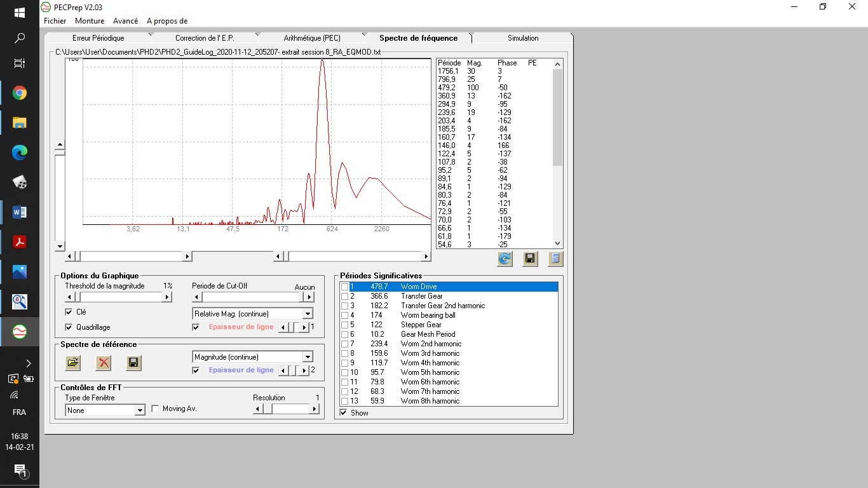Switch to the Erreur Périodique tab
868x488 pixels.
[x=98, y=38]
